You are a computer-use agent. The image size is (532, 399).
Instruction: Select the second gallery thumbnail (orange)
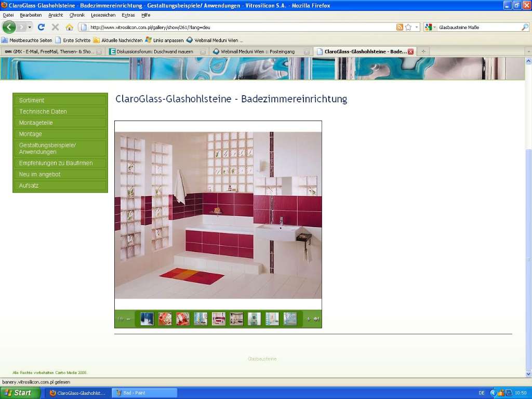click(165, 319)
